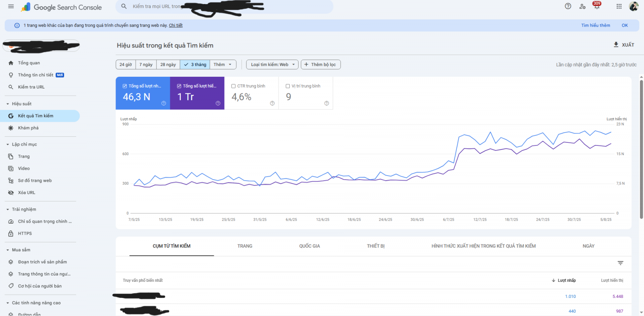
Task: Switch to the QUỐC GIA tab
Action: point(309,246)
